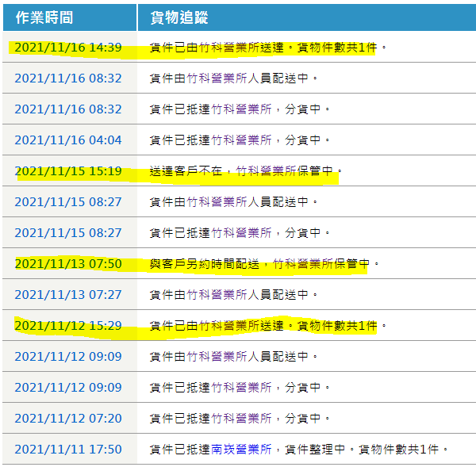Image resolution: width=476 pixels, height=467 pixels.
Task: Open 竹科營業所 link in the 2021/11/16 04:04 row
Action: [x=241, y=140]
